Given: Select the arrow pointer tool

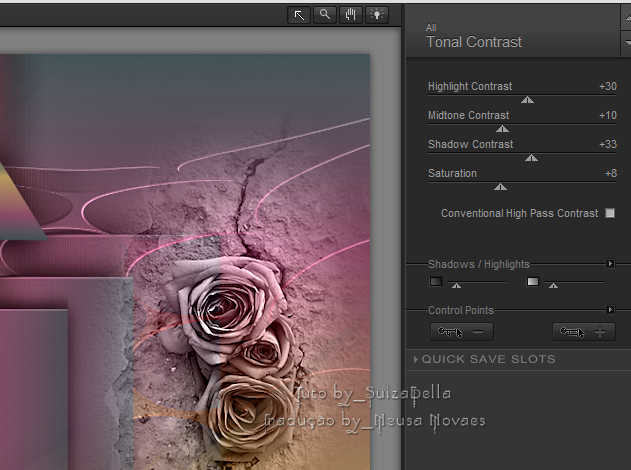Looking at the screenshot, I should point(299,15).
